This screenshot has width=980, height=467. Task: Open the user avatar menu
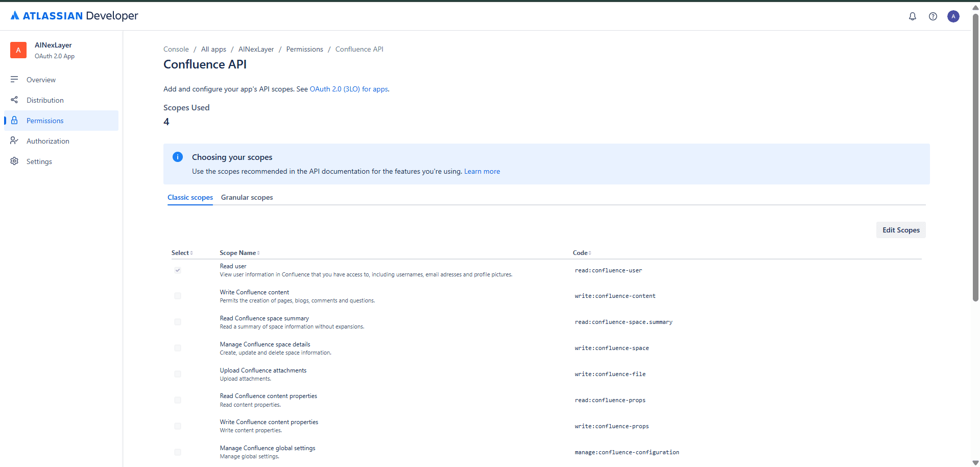[x=954, y=16]
